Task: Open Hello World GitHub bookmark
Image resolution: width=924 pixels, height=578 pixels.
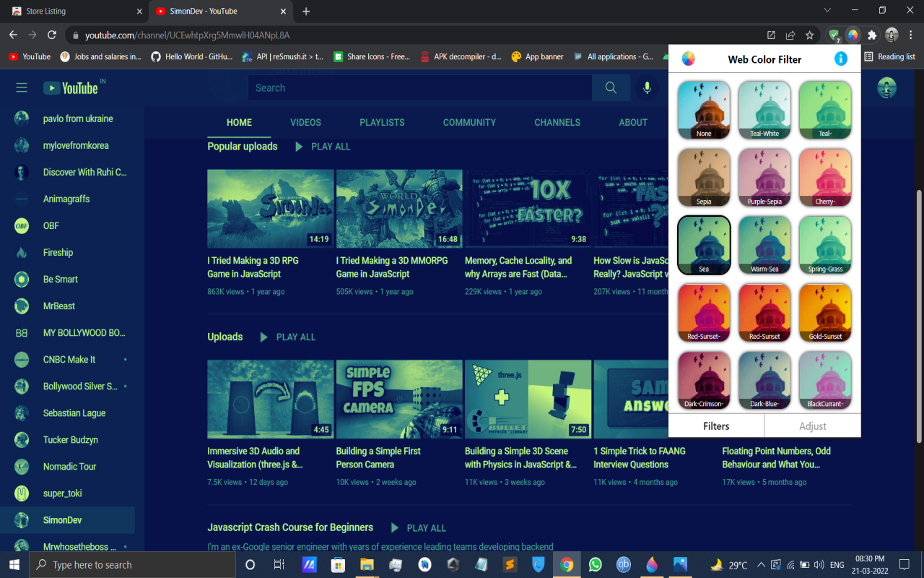Action: (x=191, y=56)
